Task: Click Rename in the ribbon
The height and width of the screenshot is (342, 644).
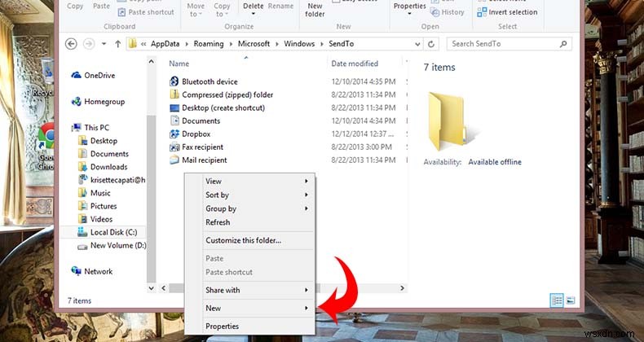Action: point(280,7)
